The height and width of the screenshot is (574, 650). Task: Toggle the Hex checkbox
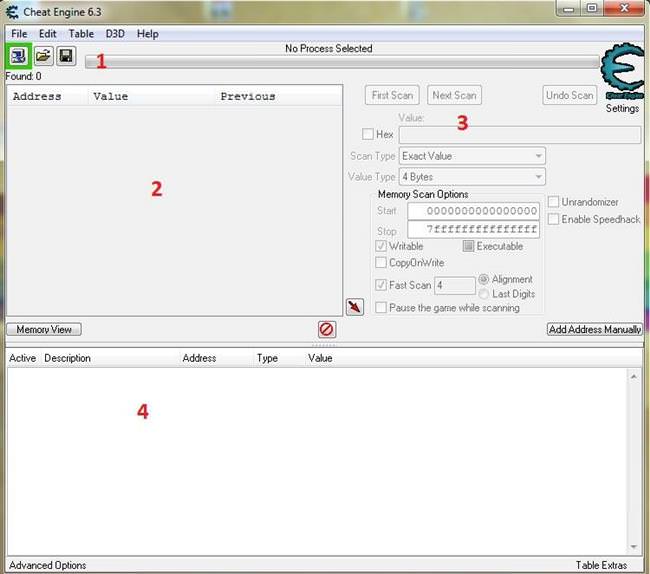coord(367,134)
